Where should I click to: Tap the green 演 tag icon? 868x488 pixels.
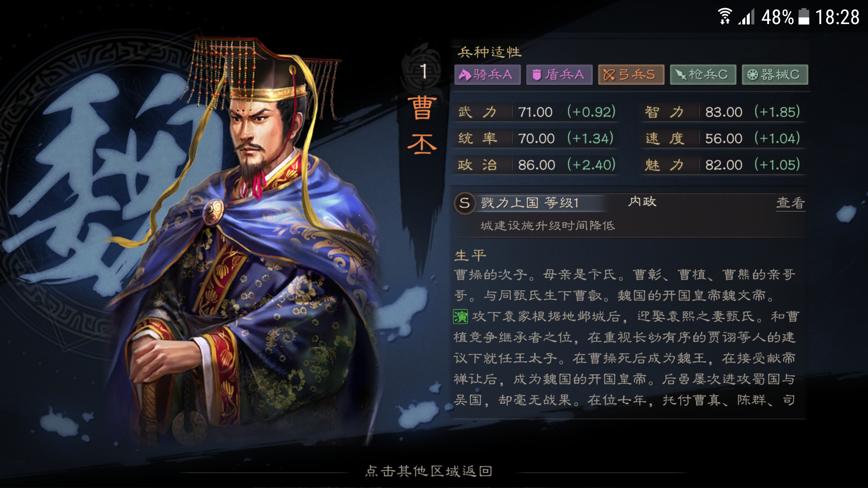click(460, 317)
